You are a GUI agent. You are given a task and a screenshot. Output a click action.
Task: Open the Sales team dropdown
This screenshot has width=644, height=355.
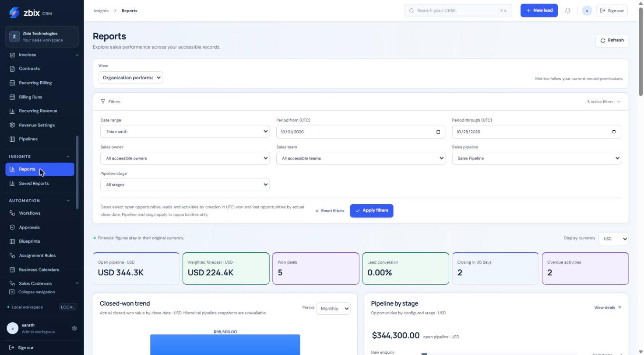[x=361, y=158]
